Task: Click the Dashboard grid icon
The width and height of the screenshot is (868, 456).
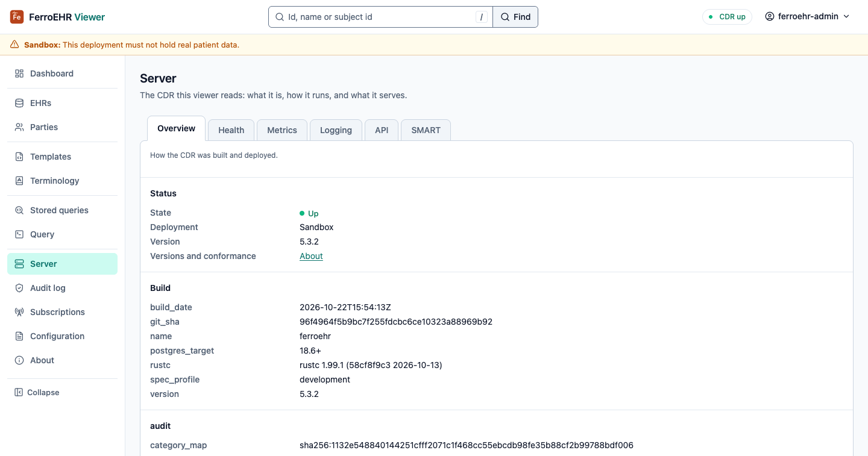Action: (19, 73)
